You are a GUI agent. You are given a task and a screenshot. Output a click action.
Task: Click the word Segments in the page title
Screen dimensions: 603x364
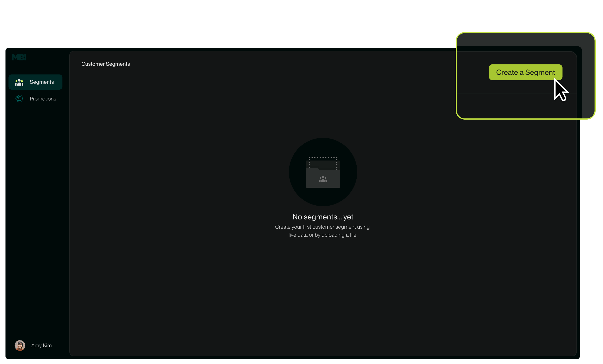coord(118,64)
